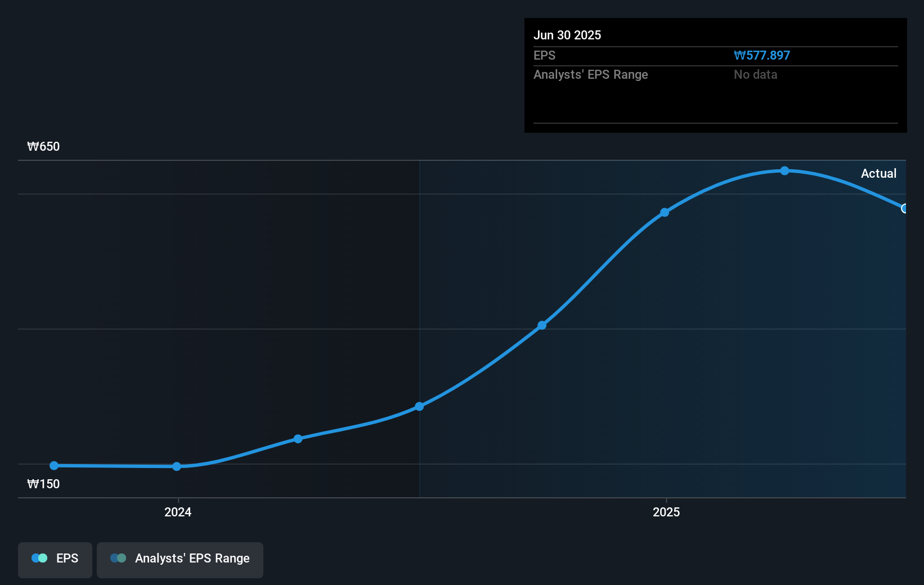
Task: Click the ₩150 y-axis label
Action: (x=43, y=484)
